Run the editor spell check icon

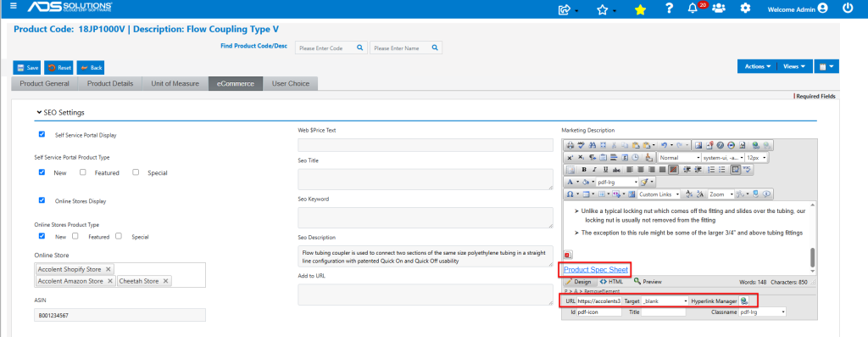(581, 144)
